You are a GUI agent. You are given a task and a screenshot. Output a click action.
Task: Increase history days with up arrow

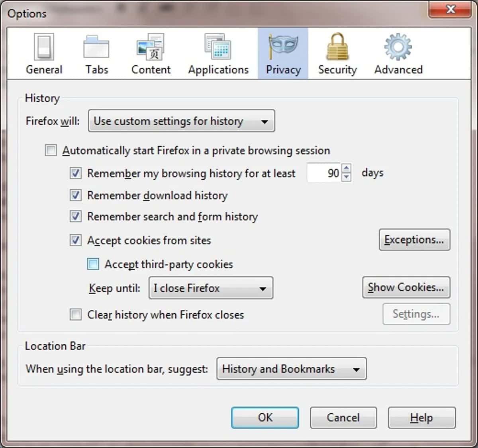click(x=347, y=168)
